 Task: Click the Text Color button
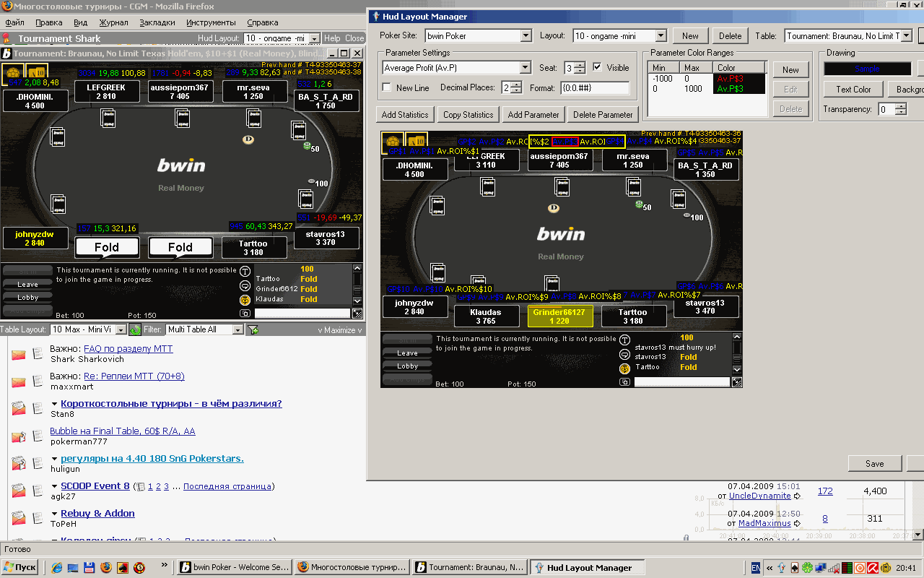853,90
